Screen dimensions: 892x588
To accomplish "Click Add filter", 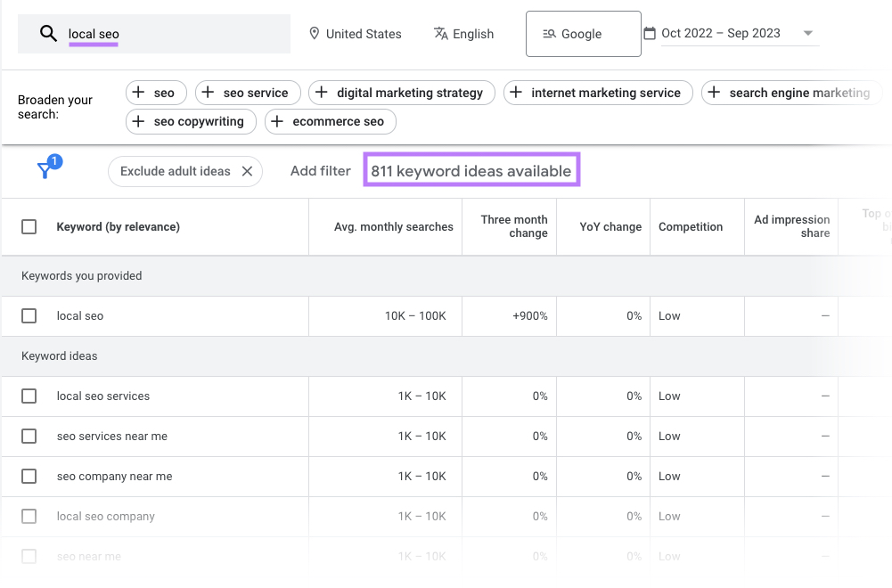I will coord(320,170).
